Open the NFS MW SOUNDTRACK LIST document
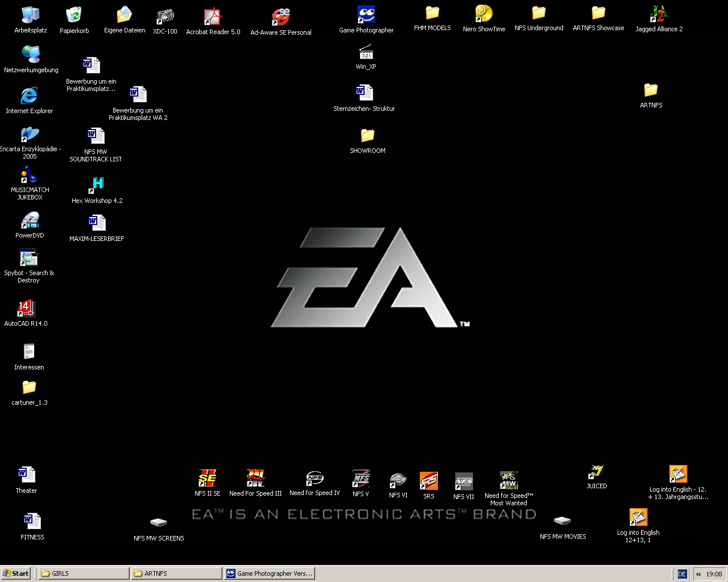The image size is (728, 582). (95, 135)
